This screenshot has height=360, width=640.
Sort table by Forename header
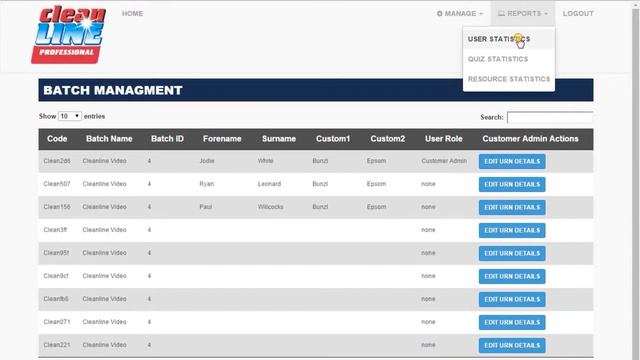tap(222, 139)
